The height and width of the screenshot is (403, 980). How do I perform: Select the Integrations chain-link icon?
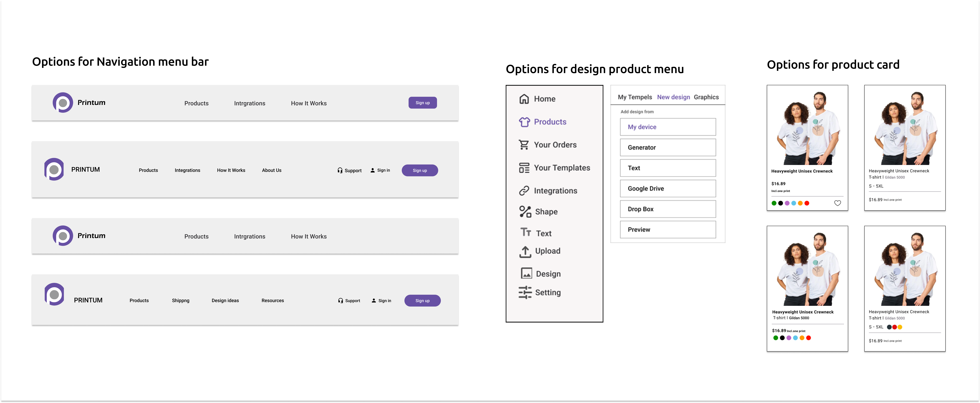[x=524, y=191]
